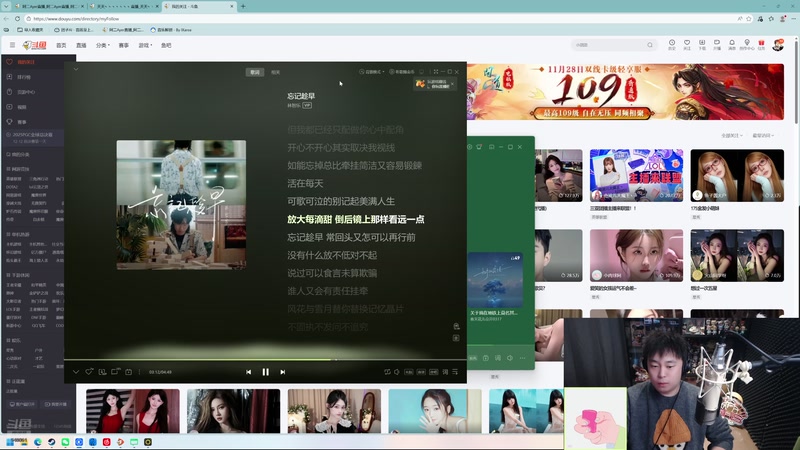Open the LOL 主播来联盟 stream thumbnail
This screenshot has height=450, width=800.
click(636, 175)
